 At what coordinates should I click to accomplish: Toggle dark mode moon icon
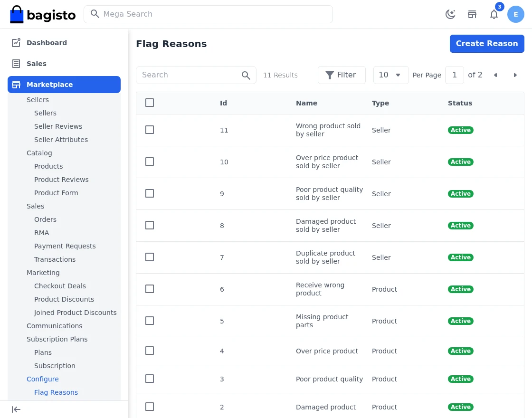point(450,14)
